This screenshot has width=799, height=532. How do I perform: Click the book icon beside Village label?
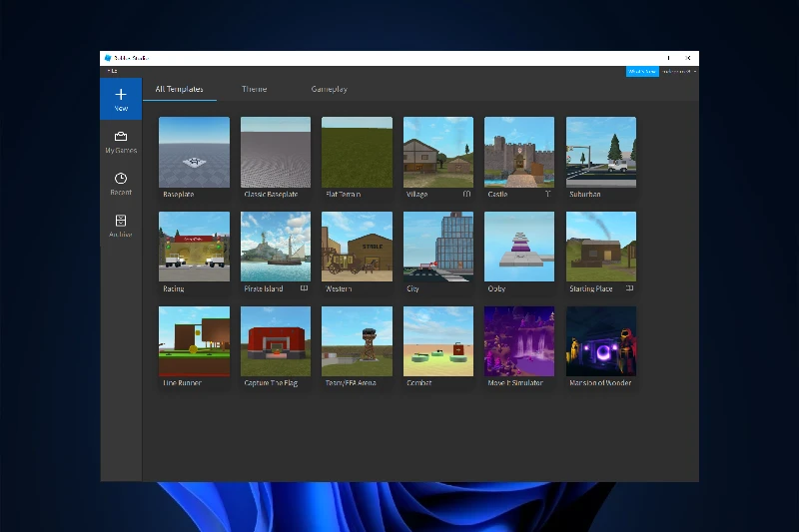(466, 194)
